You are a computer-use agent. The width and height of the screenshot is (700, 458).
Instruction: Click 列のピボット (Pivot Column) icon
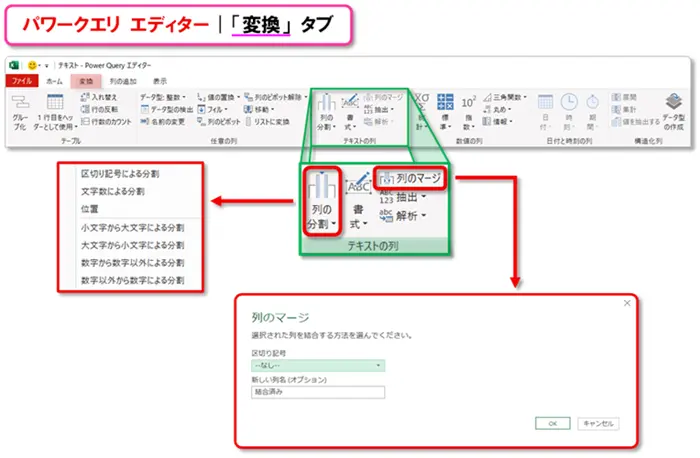coord(201,121)
